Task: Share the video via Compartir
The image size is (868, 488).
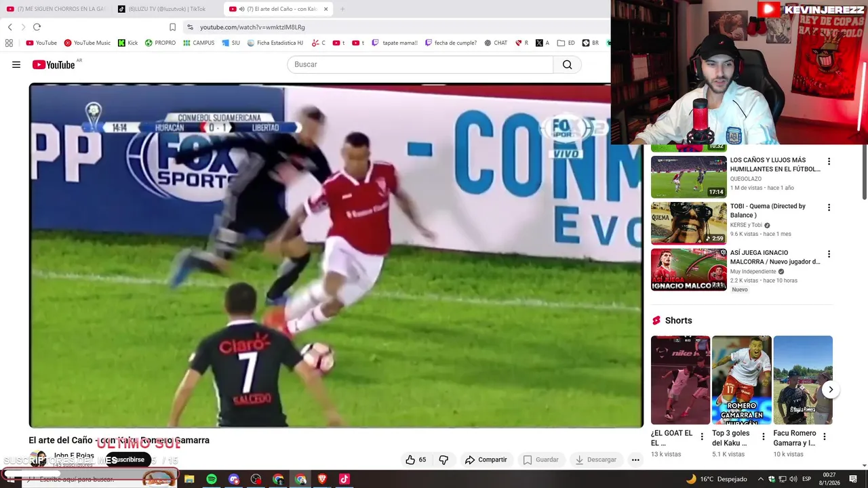Action: point(486,460)
